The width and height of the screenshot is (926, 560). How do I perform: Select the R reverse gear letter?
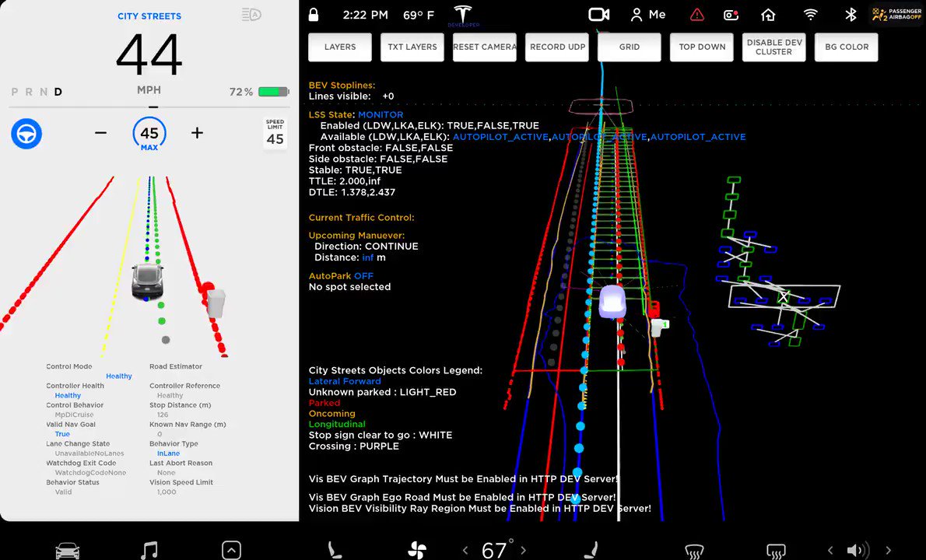(x=28, y=92)
